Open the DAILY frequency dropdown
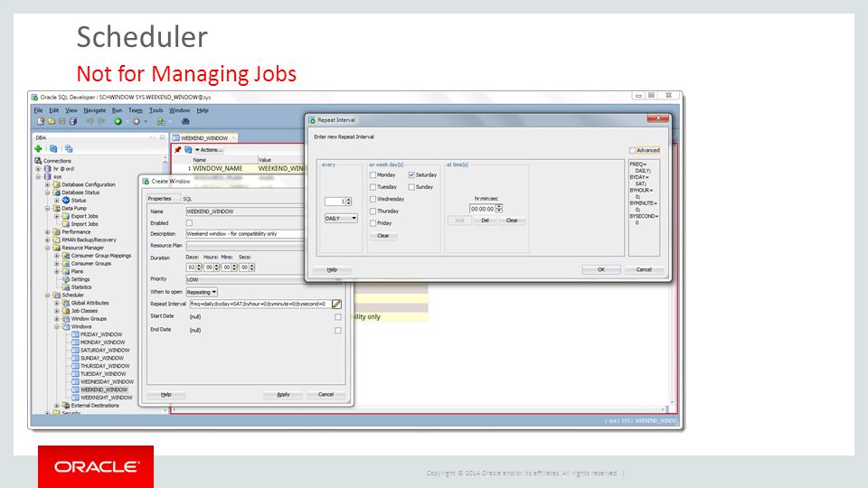The height and width of the screenshot is (488, 868). [341, 219]
